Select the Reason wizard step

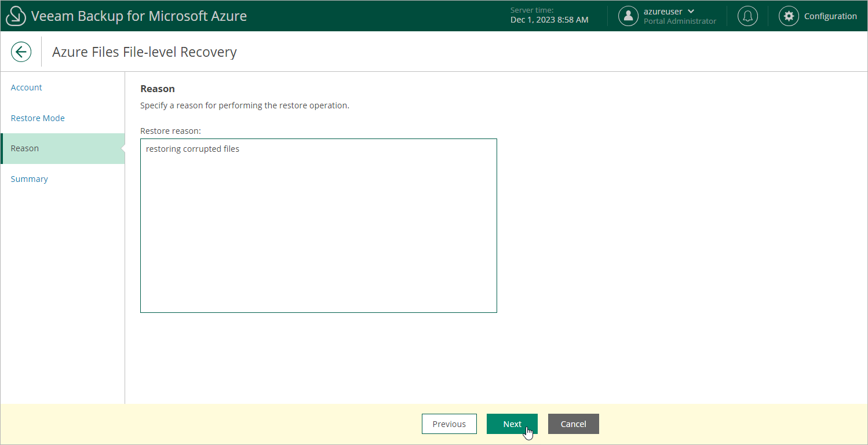click(x=63, y=148)
